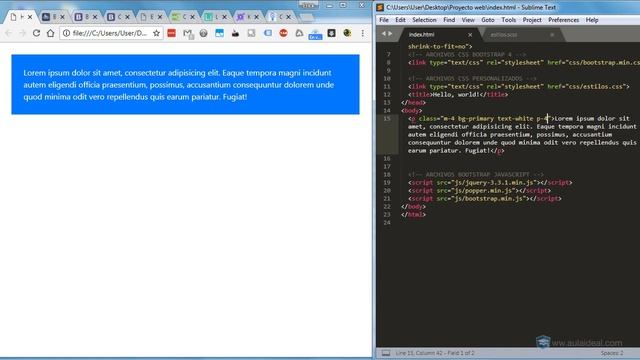The width and height of the screenshot is (640, 360).
Task: Open the Help menu
Action: pos(592,20)
